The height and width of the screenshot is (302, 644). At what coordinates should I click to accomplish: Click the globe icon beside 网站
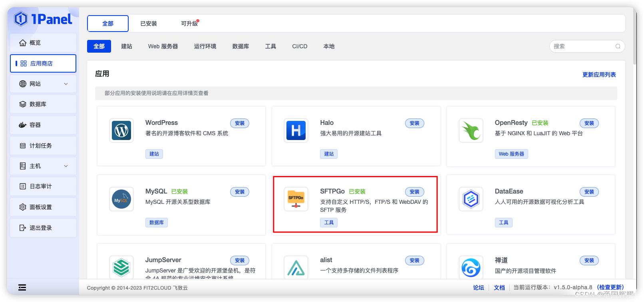23,84
